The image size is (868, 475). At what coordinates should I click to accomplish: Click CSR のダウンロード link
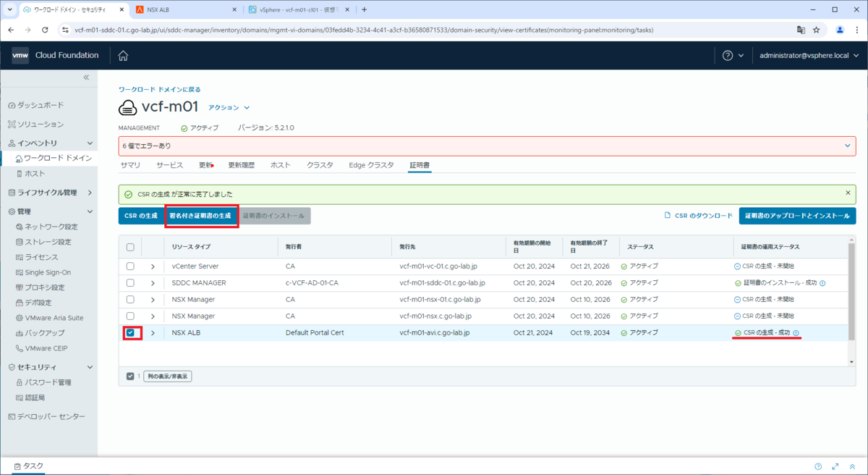(699, 216)
